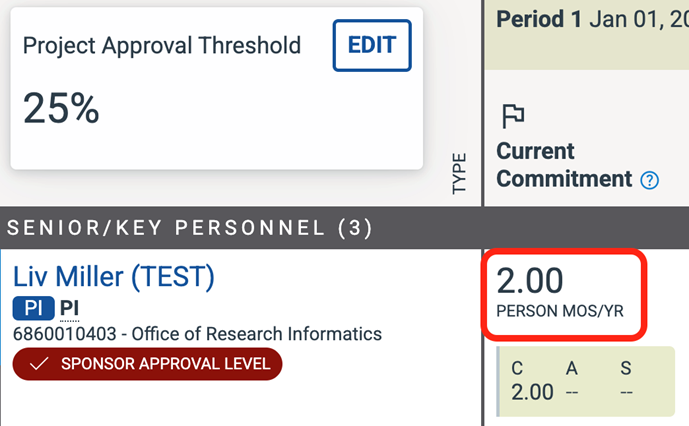
Task: Click the flag icon above Current Commitment
Action: (513, 116)
